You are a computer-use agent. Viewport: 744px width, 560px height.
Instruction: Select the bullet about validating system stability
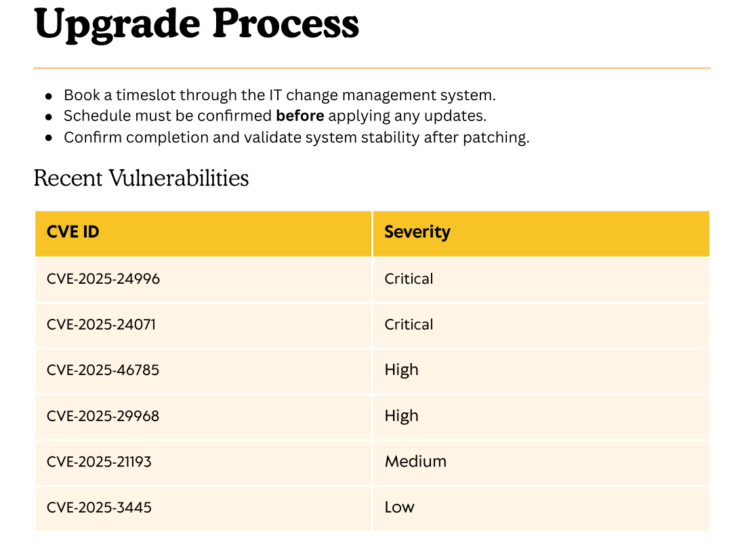[x=296, y=137]
